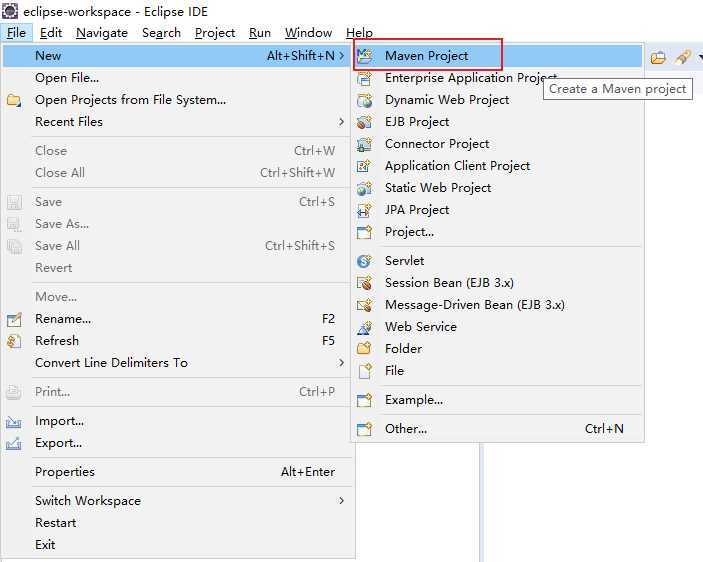Click the Import icon in the File menu
Viewport: 703px width, 562px height.
coord(14,421)
